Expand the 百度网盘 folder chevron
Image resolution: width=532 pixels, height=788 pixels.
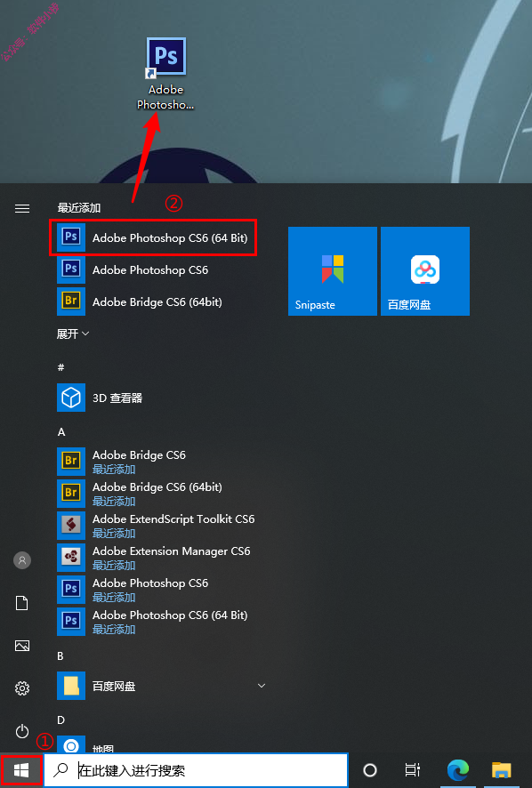261,686
